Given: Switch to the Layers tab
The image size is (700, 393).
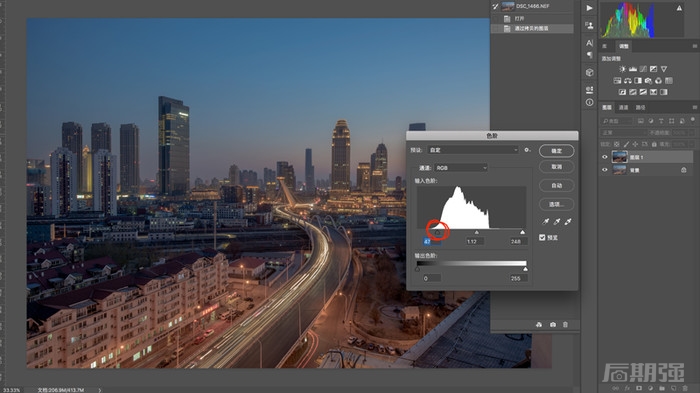Looking at the screenshot, I should (607, 108).
